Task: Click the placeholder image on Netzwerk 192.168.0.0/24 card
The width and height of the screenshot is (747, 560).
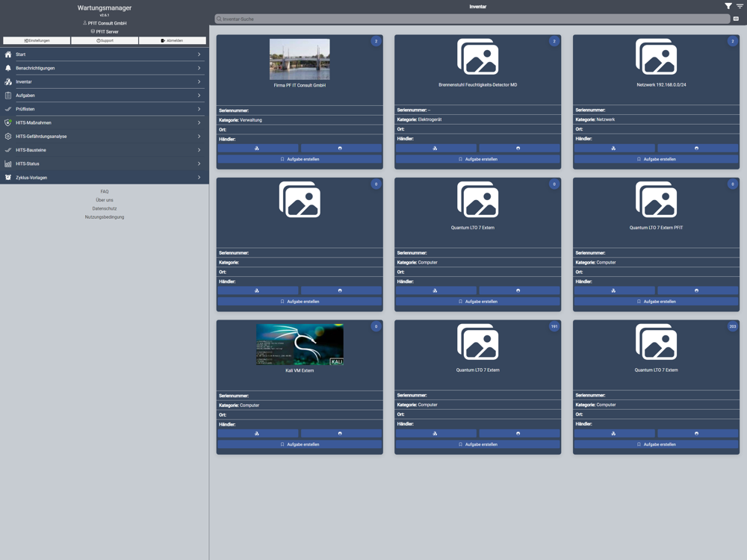Action: click(x=657, y=57)
